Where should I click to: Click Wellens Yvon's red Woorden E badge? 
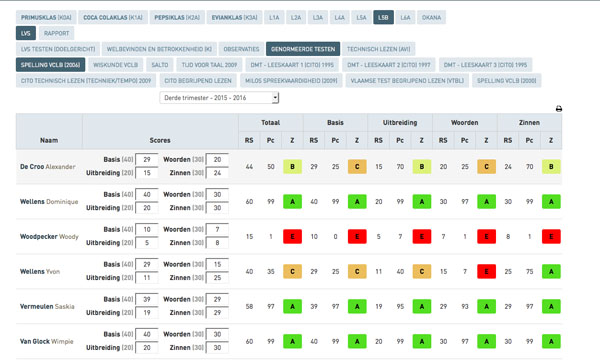(486, 271)
